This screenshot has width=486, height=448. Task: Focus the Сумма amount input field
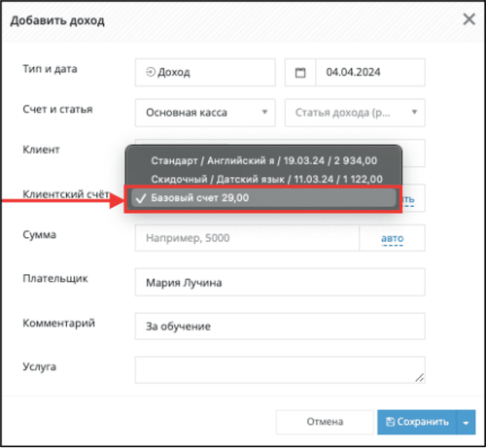(247, 238)
